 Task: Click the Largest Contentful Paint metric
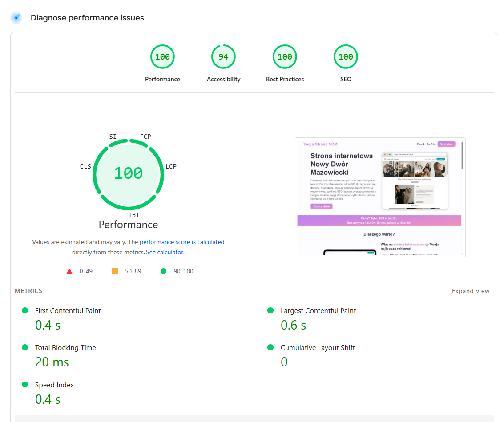coord(377,318)
